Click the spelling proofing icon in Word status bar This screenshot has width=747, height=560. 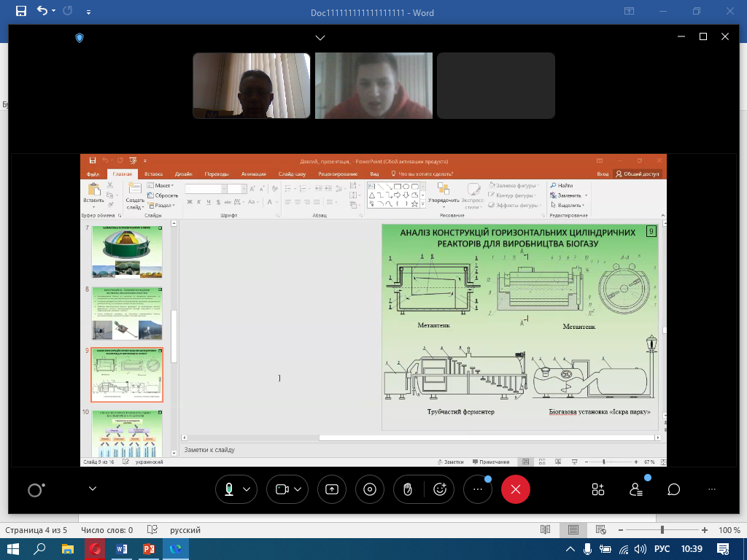tap(152, 530)
